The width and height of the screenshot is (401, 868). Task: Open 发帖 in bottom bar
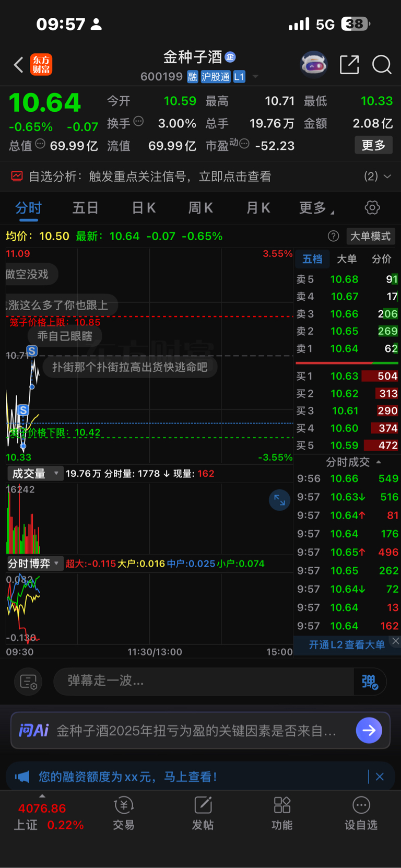(x=203, y=814)
